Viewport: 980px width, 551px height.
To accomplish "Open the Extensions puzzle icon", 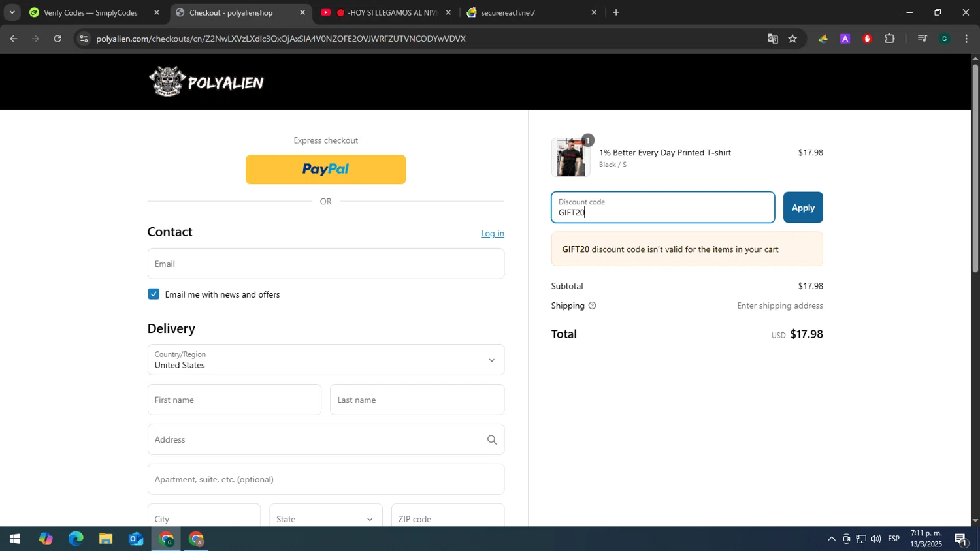I will (x=889, y=39).
